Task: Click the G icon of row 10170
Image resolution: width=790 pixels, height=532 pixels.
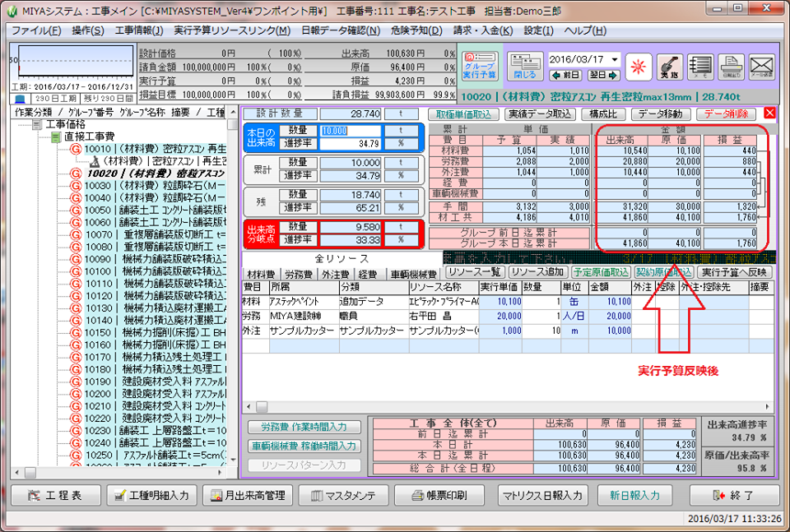Action: (76, 357)
